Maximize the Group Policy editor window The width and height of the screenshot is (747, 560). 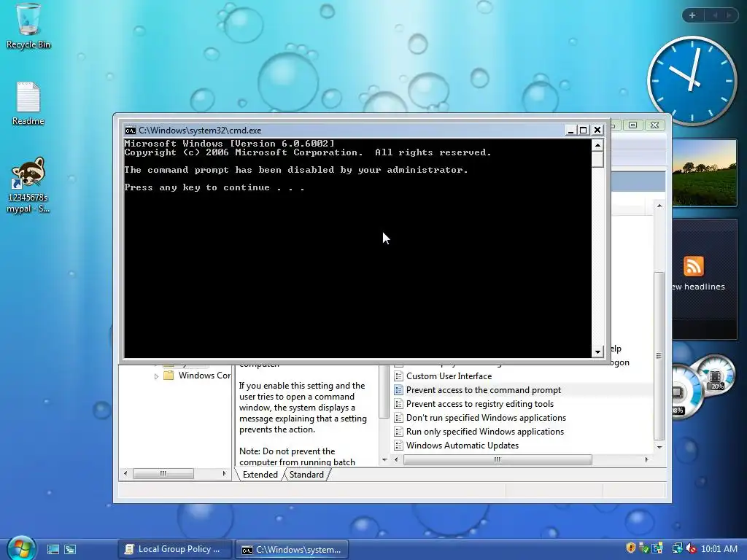632,125
